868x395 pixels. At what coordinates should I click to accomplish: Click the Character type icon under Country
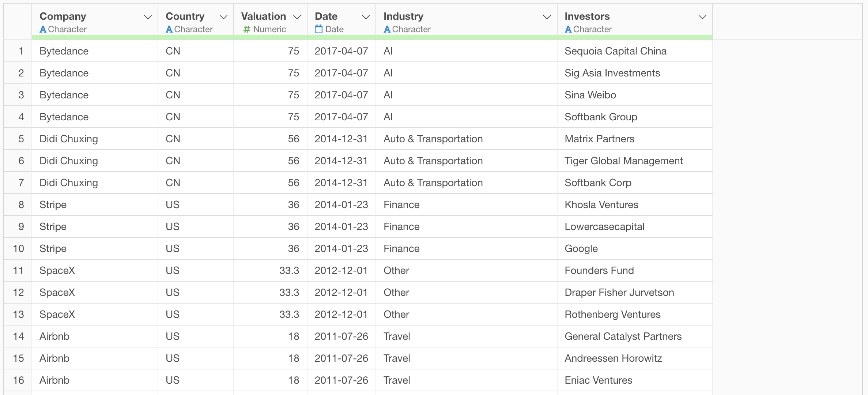coord(169,29)
